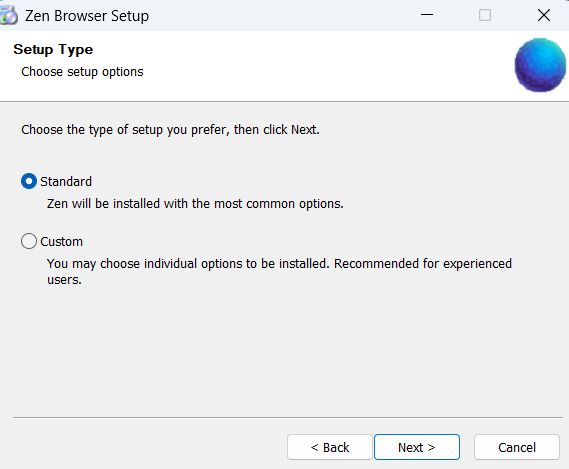
Task: Click the 'Choose setup options' subtitle
Action: coord(82,72)
